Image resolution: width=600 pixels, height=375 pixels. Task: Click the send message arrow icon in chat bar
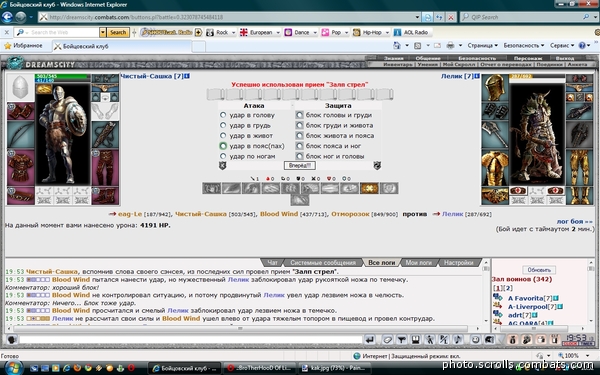click(x=370, y=339)
